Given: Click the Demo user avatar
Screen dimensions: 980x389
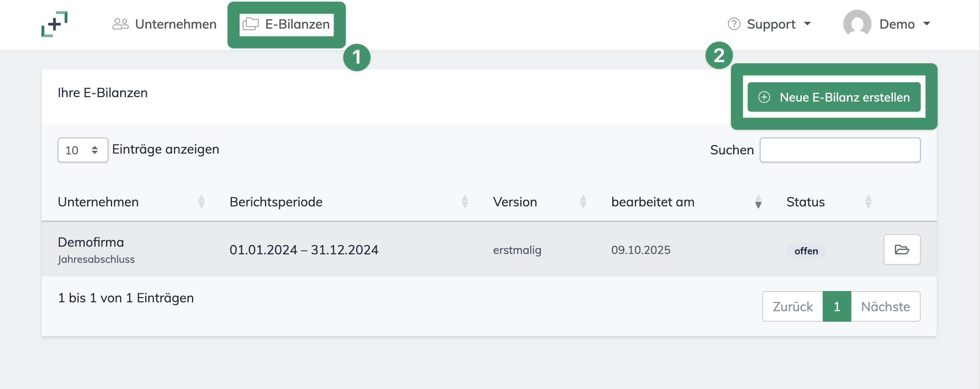Looking at the screenshot, I should [857, 24].
